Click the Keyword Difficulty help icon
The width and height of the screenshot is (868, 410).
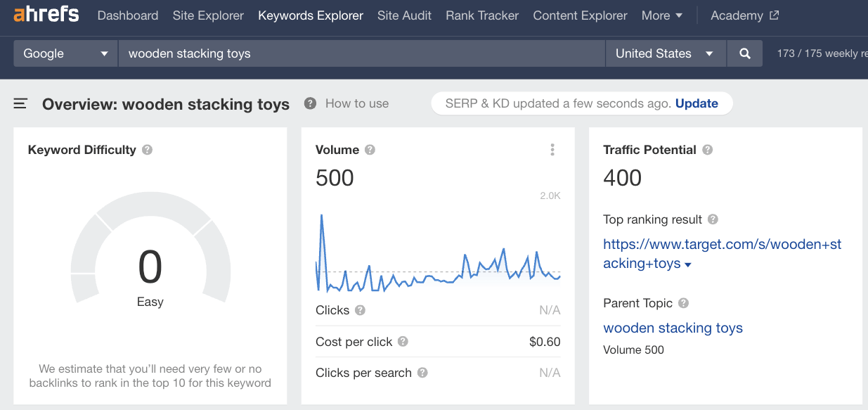click(146, 150)
